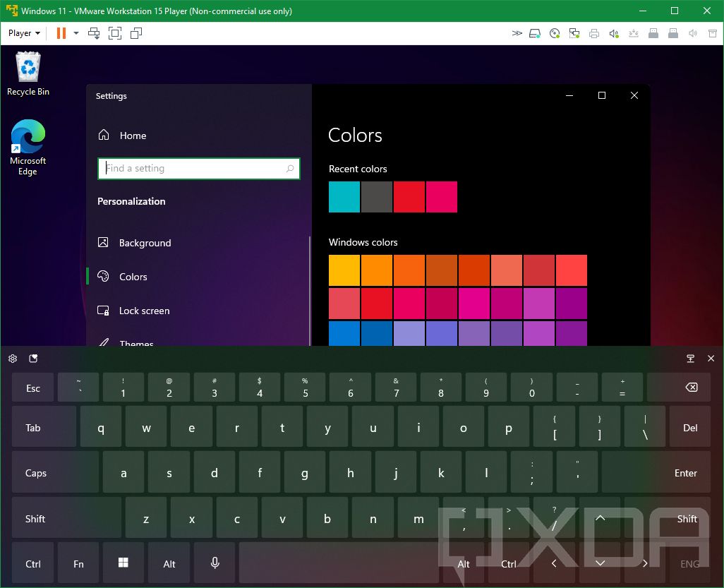Open the power options dropdown arrow
This screenshot has width=724, height=588.
(x=76, y=33)
